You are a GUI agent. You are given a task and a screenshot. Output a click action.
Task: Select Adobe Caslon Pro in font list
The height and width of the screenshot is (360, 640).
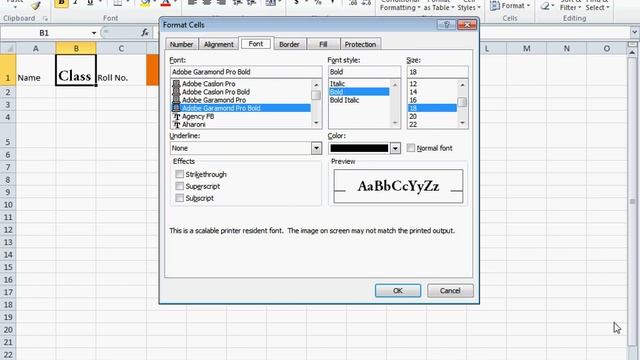[x=208, y=84]
